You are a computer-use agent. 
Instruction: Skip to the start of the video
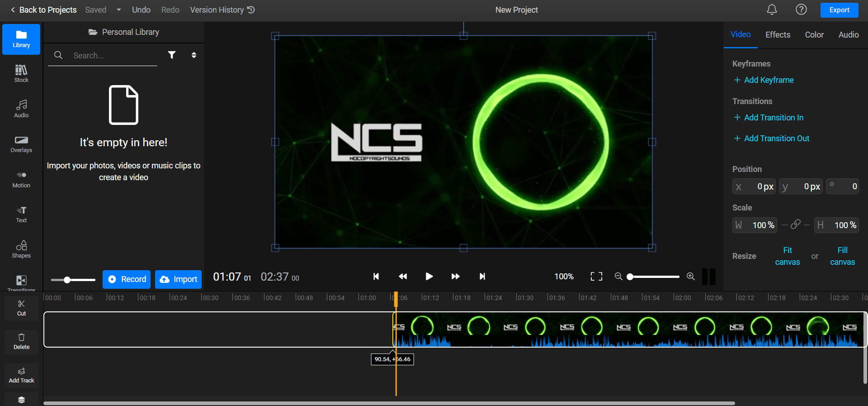[376, 277]
